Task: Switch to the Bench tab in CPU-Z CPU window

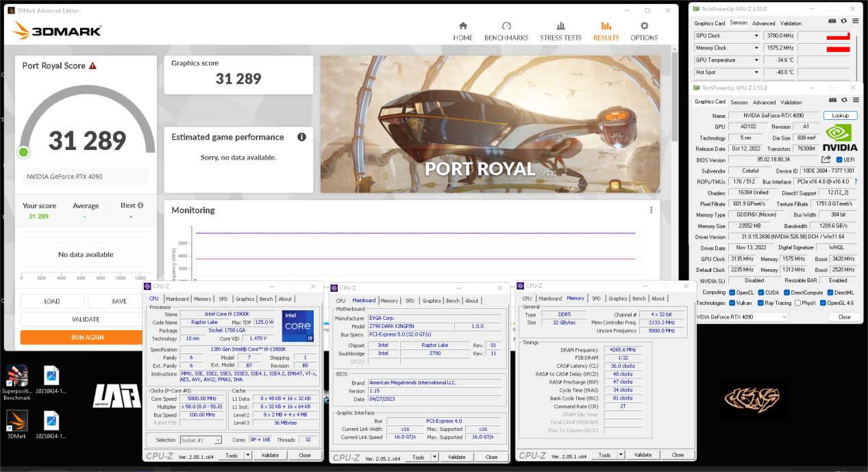Action: click(266, 299)
